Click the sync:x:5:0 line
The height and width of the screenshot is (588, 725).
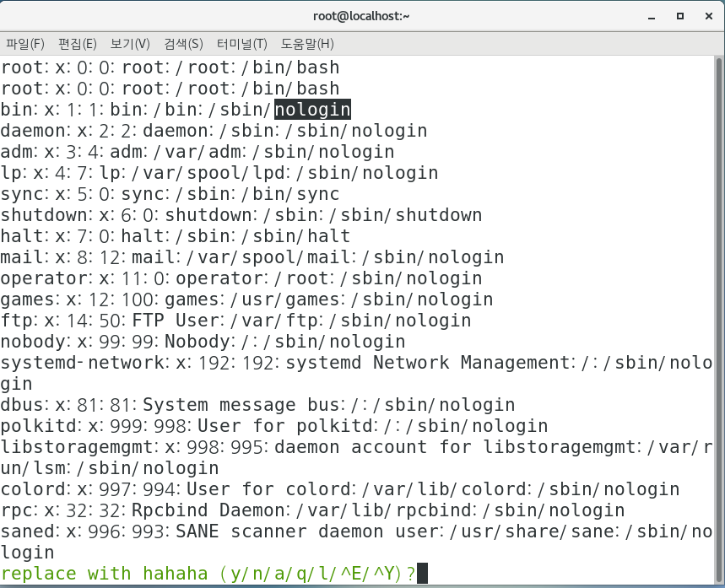[x=170, y=194]
